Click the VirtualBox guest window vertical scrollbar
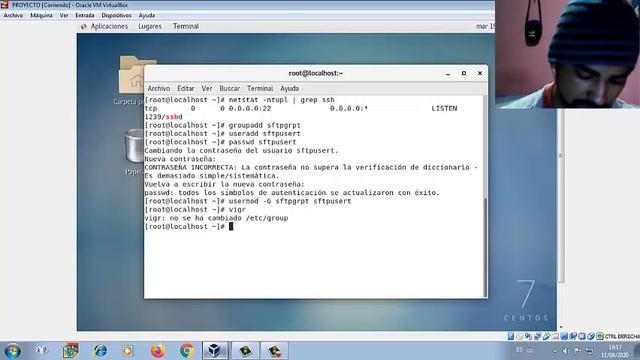Image resolution: width=640 pixels, height=360 pixels. tap(561, 196)
